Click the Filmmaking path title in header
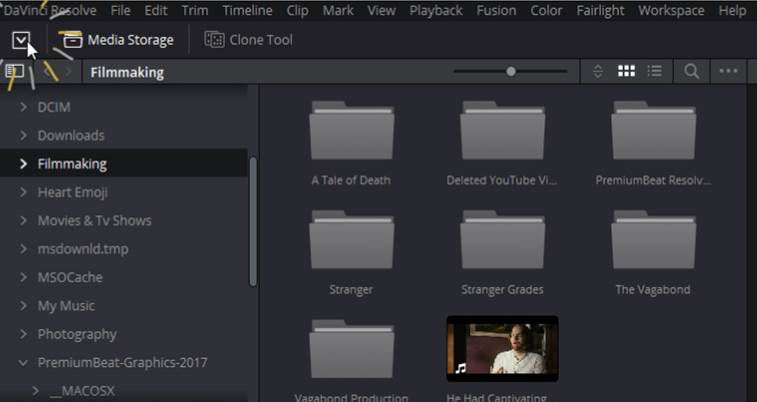This screenshot has width=757, height=402. (x=127, y=72)
